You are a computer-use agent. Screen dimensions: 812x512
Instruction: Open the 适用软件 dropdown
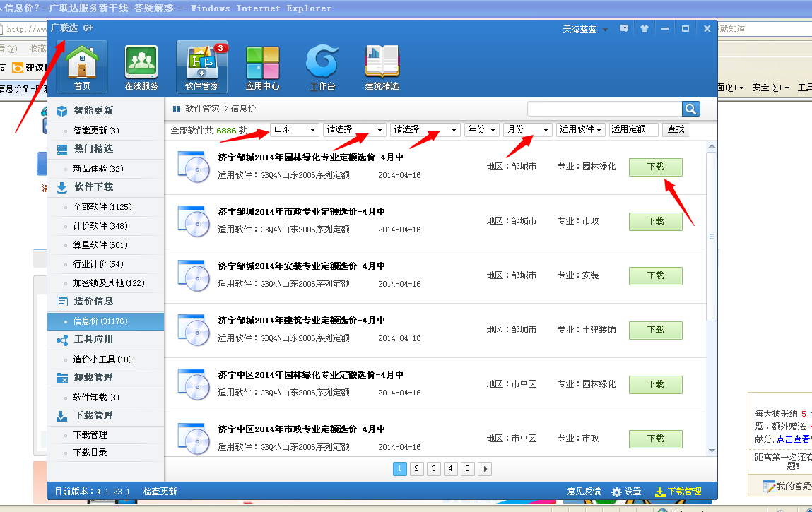point(580,129)
